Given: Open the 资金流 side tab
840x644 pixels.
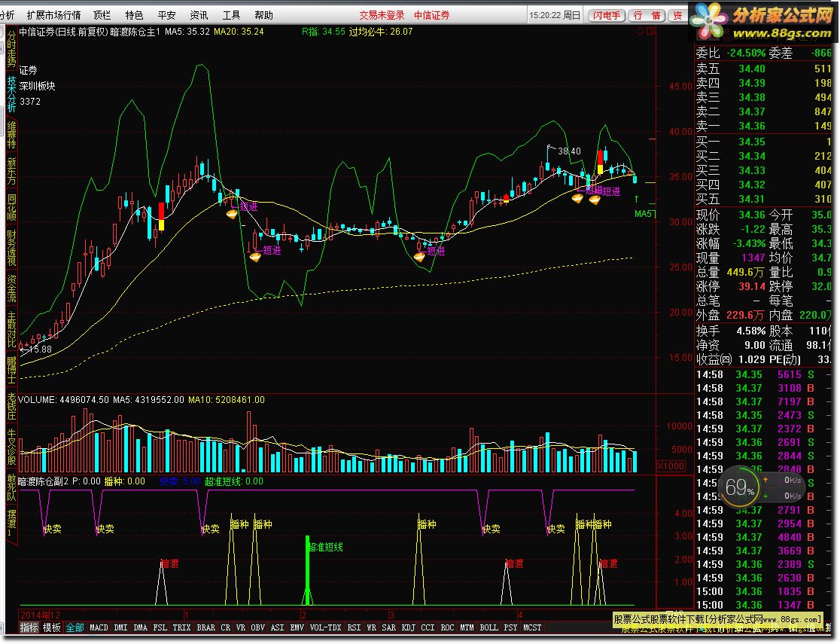Looking at the screenshot, I should click(12, 288).
